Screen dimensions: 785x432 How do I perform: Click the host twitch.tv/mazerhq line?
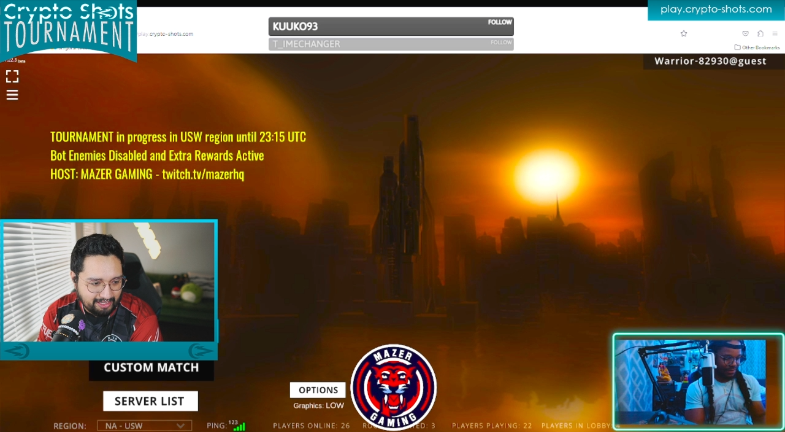click(147, 174)
